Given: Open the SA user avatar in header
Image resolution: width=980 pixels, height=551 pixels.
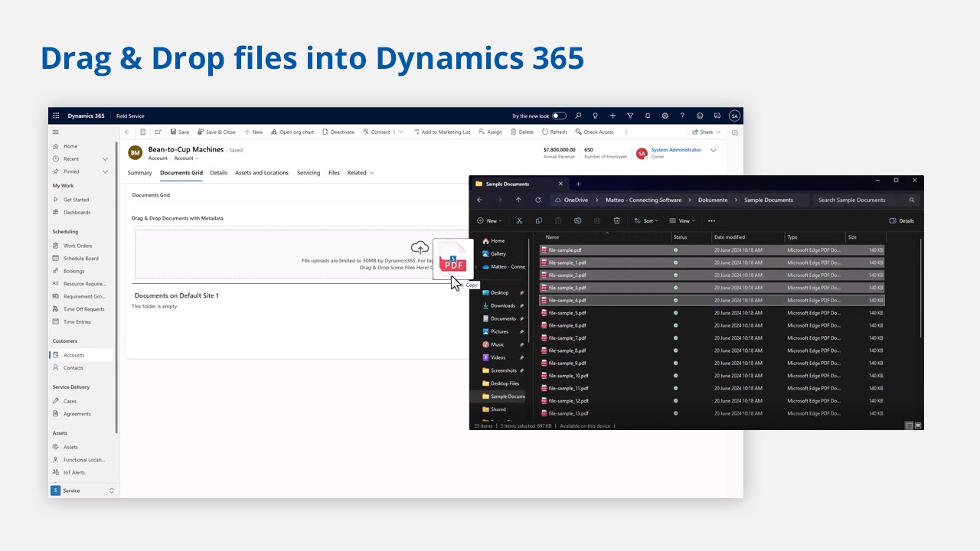Looking at the screenshot, I should click(x=734, y=116).
